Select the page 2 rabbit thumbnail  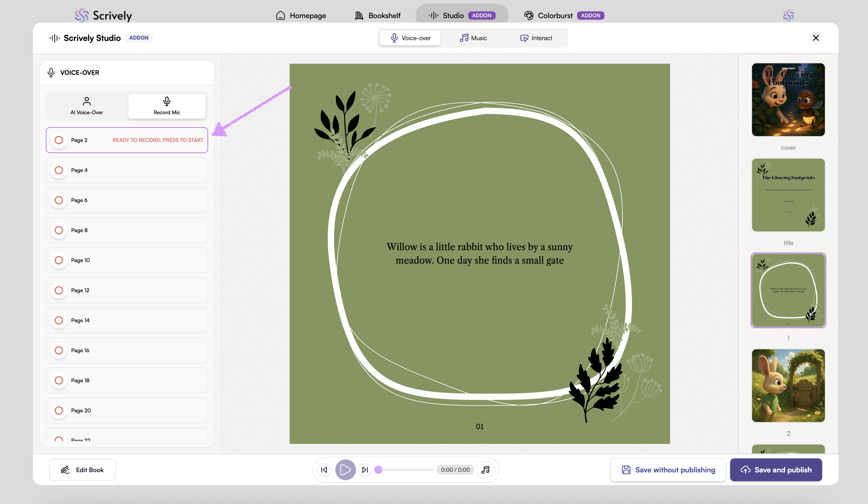[788, 386]
